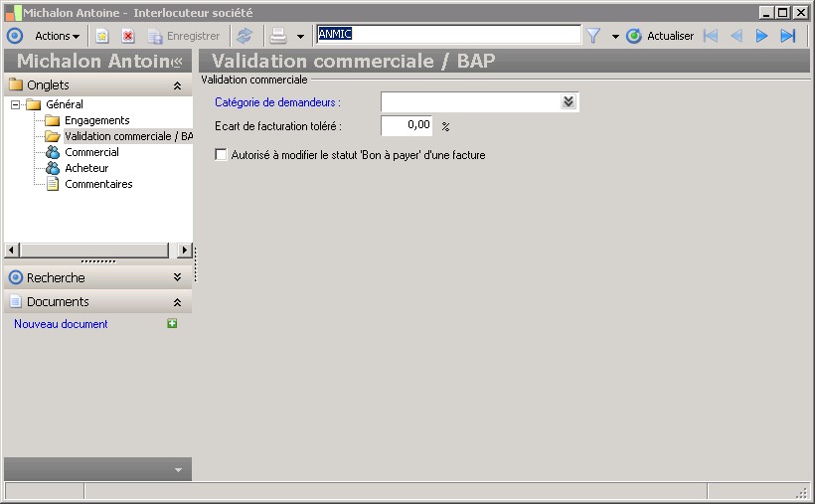Click the new record icon
The image size is (815, 504).
pos(102,36)
